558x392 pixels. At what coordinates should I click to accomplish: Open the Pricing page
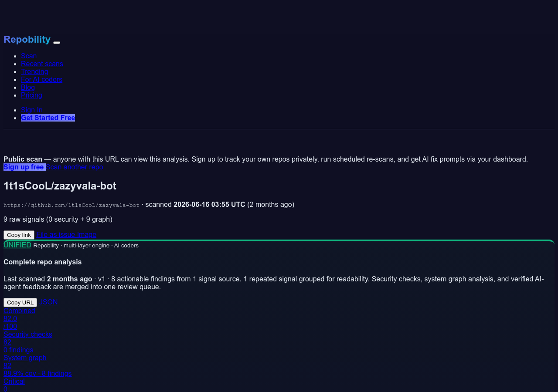[31, 95]
